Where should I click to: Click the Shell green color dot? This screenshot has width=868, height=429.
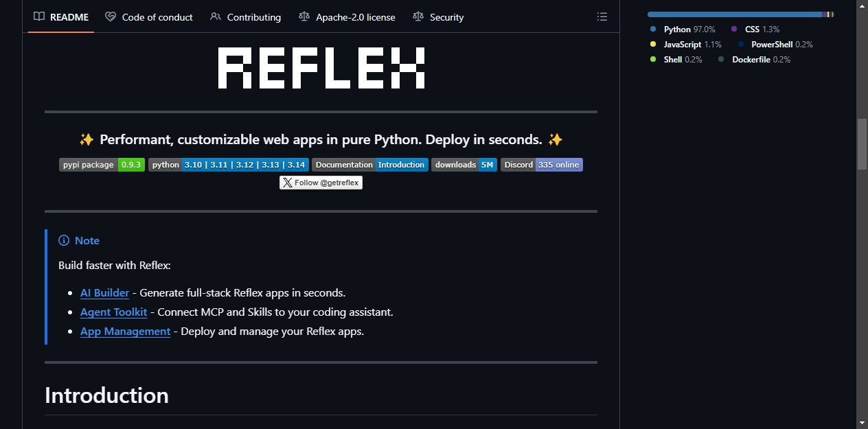pos(653,60)
